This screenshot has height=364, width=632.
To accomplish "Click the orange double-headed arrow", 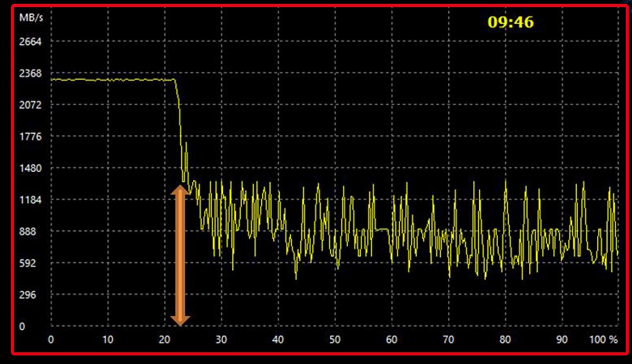I will click(181, 257).
